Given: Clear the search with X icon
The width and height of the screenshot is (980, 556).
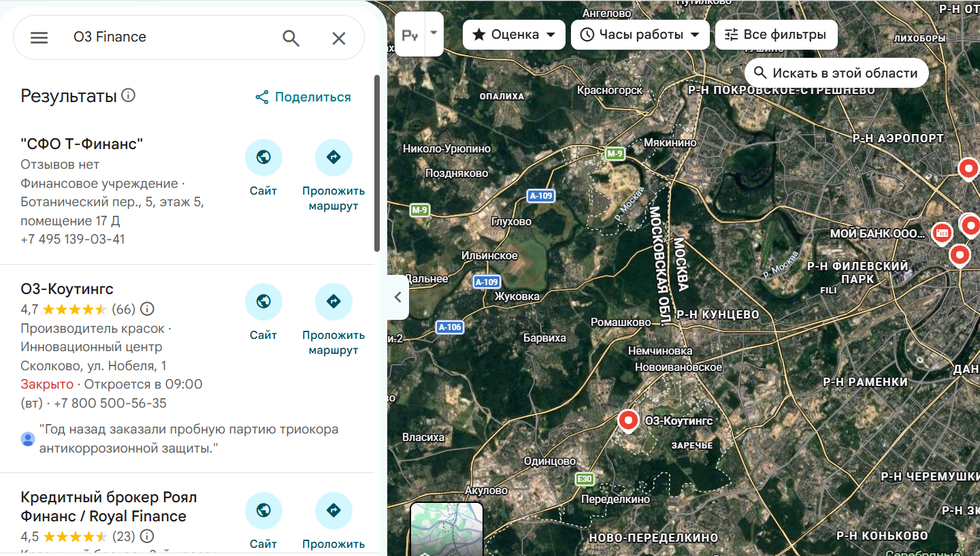Looking at the screenshot, I should click(339, 38).
